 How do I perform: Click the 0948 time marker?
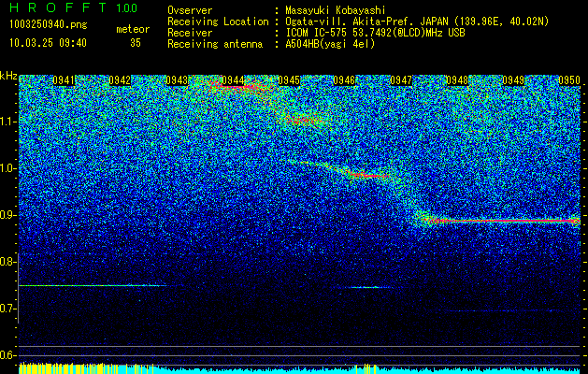(457, 80)
